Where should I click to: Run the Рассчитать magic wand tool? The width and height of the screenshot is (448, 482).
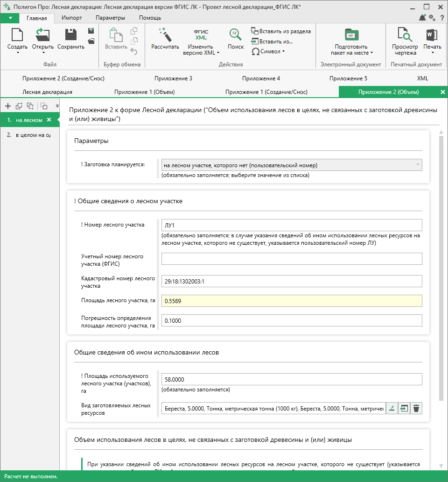(x=165, y=35)
